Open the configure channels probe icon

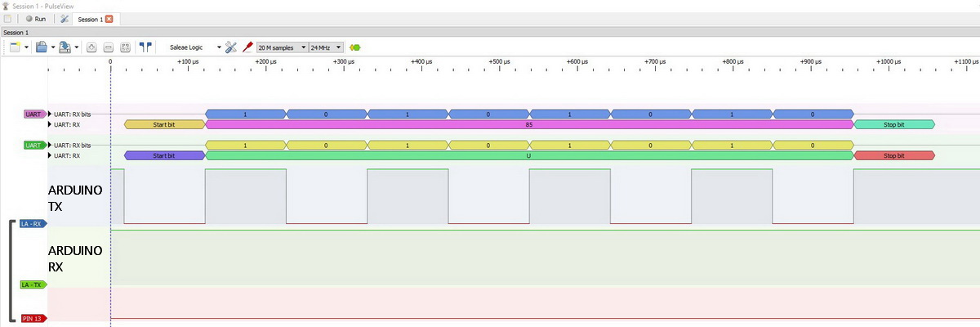247,47
